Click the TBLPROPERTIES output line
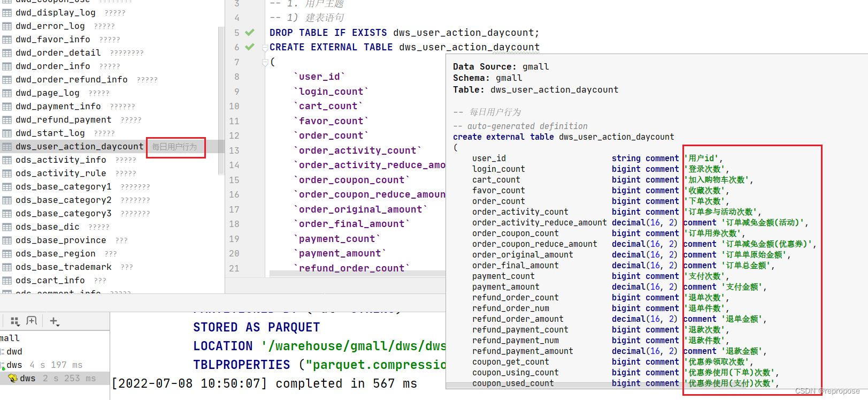This screenshot has width=868, height=400. [x=319, y=365]
